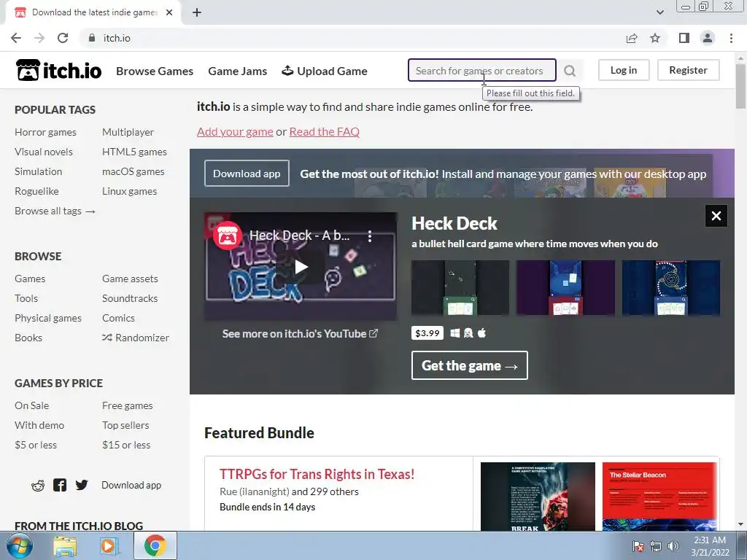This screenshot has height=560, width=747.
Task: Open Read the FAQ link
Action: [325, 131]
